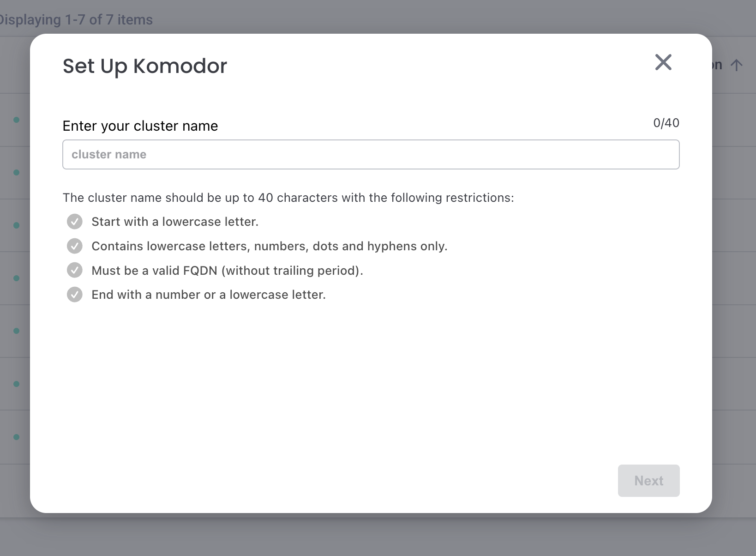Click 'Displaying 1-7 of 7 items' text
Viewport: 756px width, 556px height.
click(76, 20)
